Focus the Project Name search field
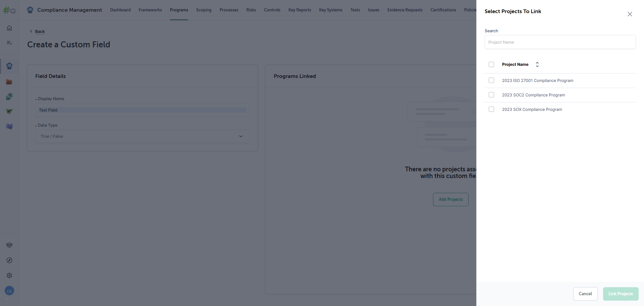The width and height of the screenshot is (644, 306). (x=560, y=42)
